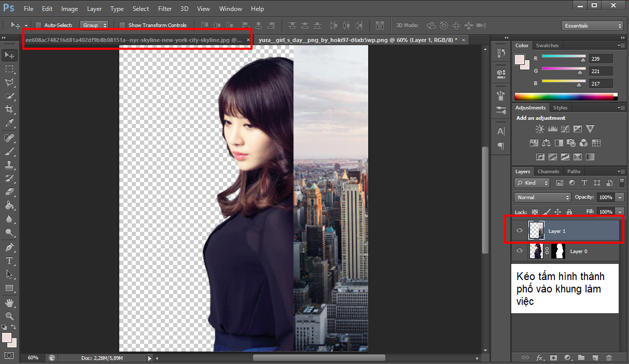Select the Eyedropper tool
The width and height of the screenshot is (629, 364).
pos(9,123)
